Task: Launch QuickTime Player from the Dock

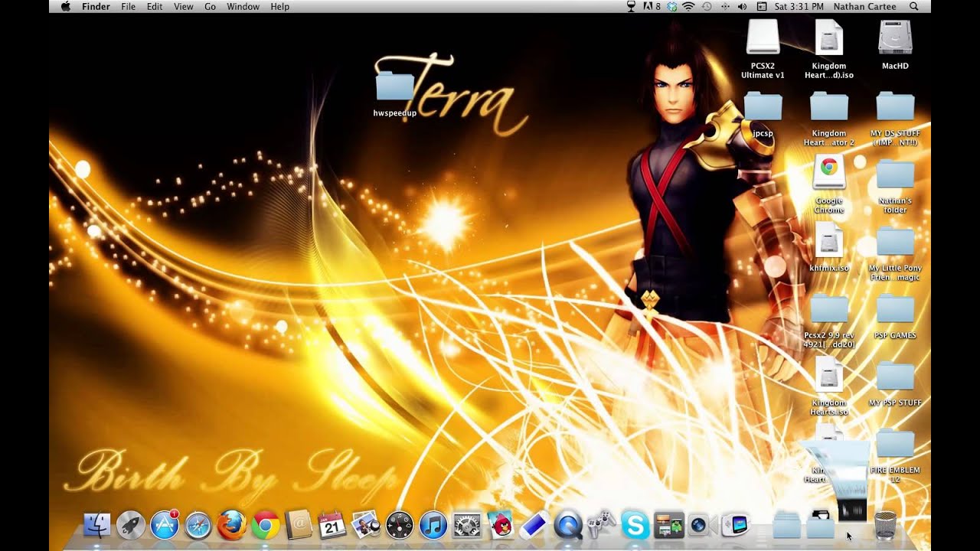Action: (x=568, y=525)
